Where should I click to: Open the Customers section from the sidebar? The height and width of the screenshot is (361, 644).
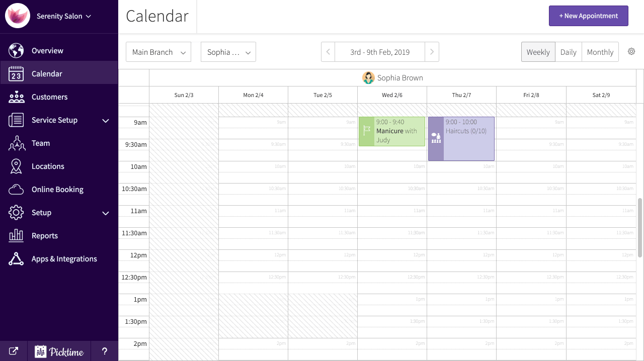49,97
